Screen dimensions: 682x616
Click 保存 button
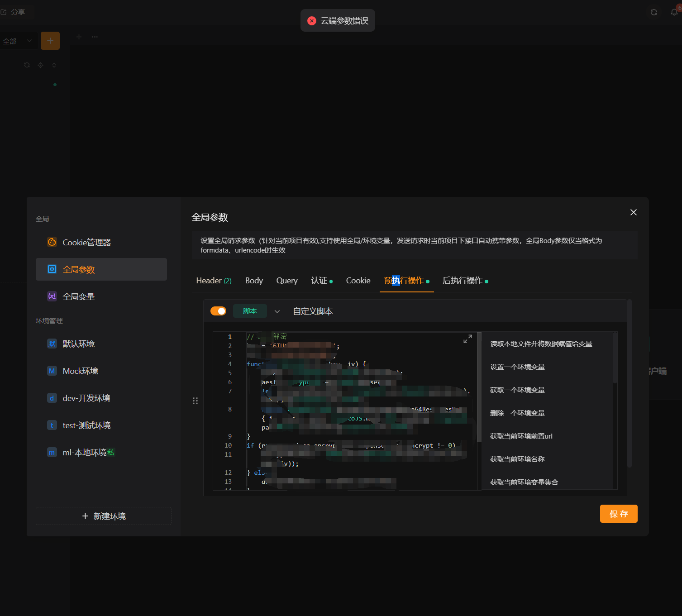point(619,514)
